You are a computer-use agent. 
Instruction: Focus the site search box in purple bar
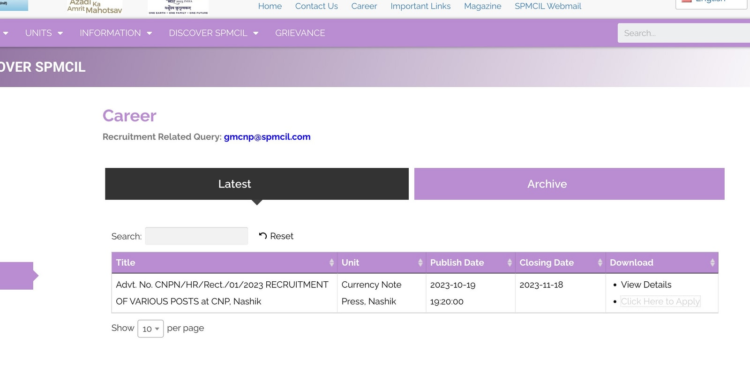(684, 33)
